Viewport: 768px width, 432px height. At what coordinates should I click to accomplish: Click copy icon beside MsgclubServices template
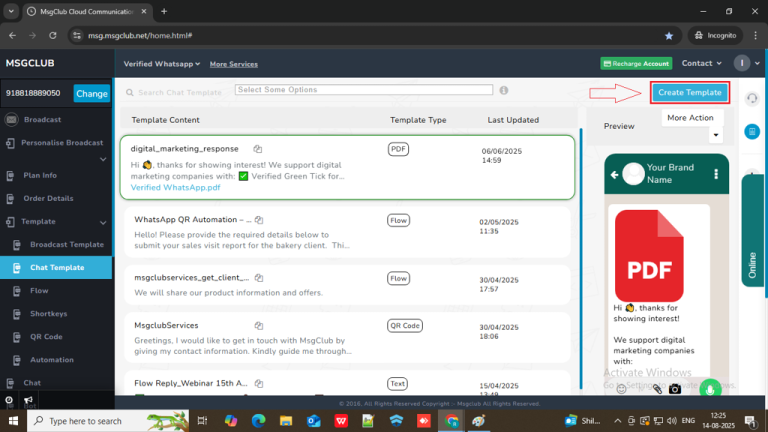coord(258,325)
